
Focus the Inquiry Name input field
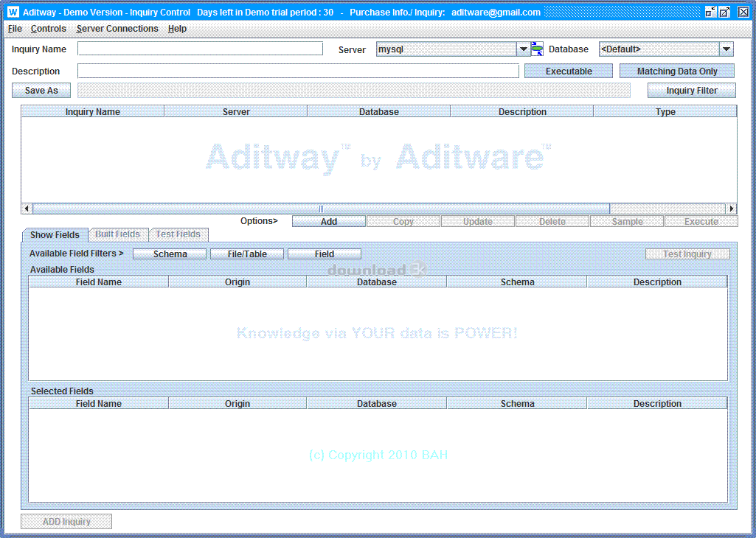click(200, 49)
